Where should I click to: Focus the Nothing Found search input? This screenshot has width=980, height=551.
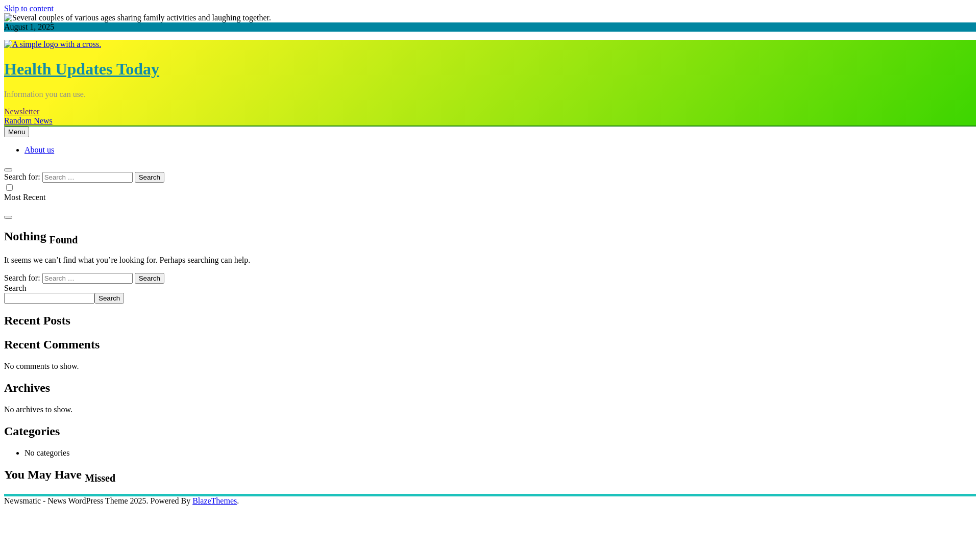[87, 278]
